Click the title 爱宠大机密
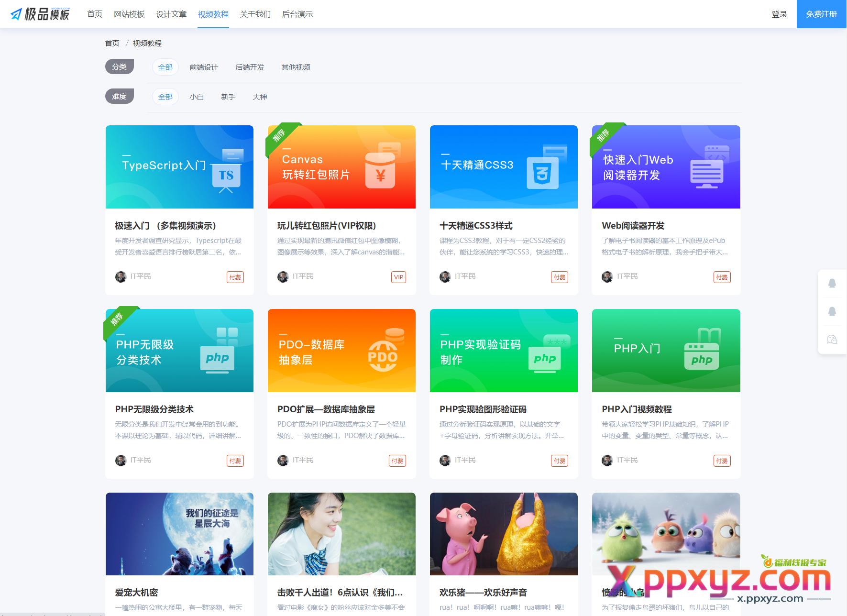Image resolution: width=847 pixels, height=616 pixels. tap(136, 593)
